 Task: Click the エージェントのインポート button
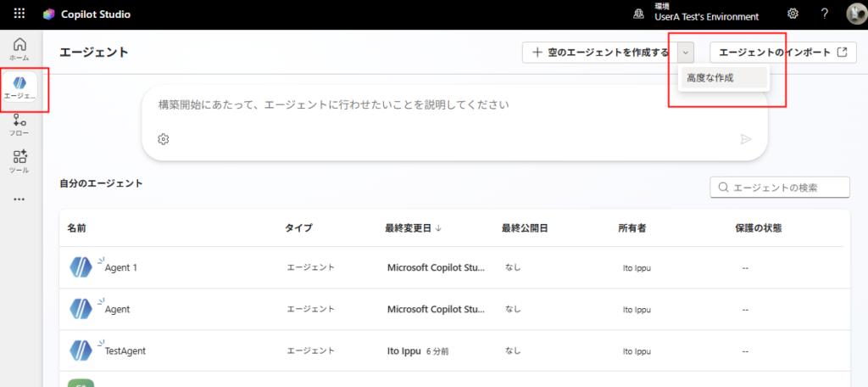(782, 53)
